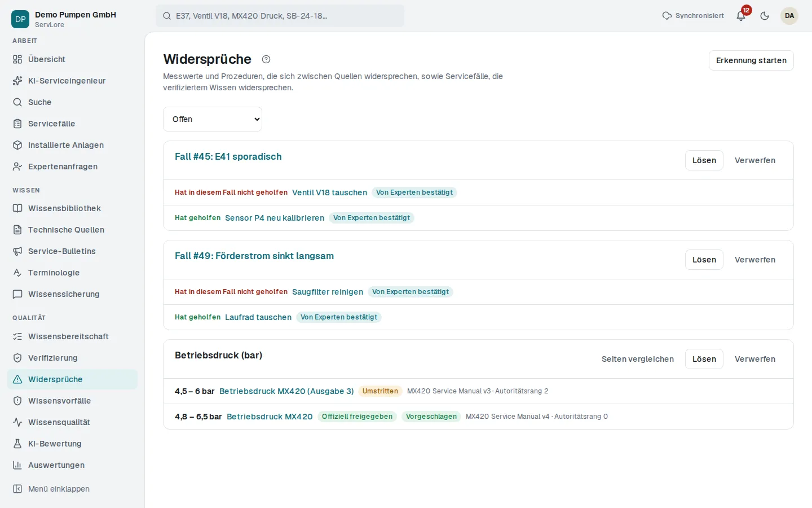This screenshot has width=812, height=508.
Task: Click the Wissensbibliothek book icon
Action: [17, 208]
